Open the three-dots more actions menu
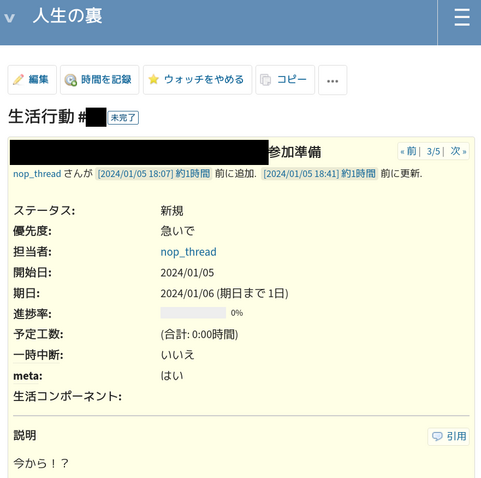Screen dimensions: 481x478 [333, 80]
